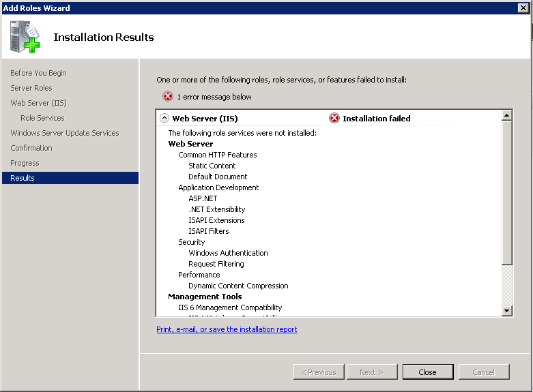Click 'Dynamic Content Compression' entry
Image resolution: width=533 pixels, height=392 pixels.
click(238, 286)
